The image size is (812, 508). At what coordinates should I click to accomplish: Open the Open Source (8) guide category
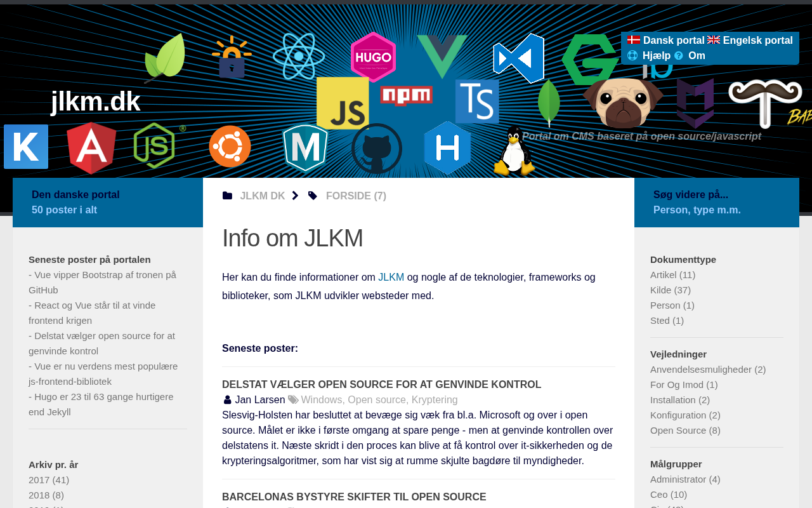[x=685, y=431]
